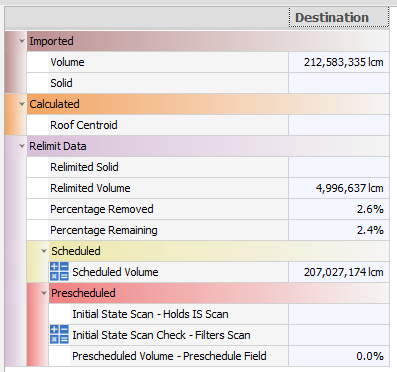Viewport: 397px width, 372px height.
Task: Select Initial State Scan - Holds IS Scan row
Action: 150,314
